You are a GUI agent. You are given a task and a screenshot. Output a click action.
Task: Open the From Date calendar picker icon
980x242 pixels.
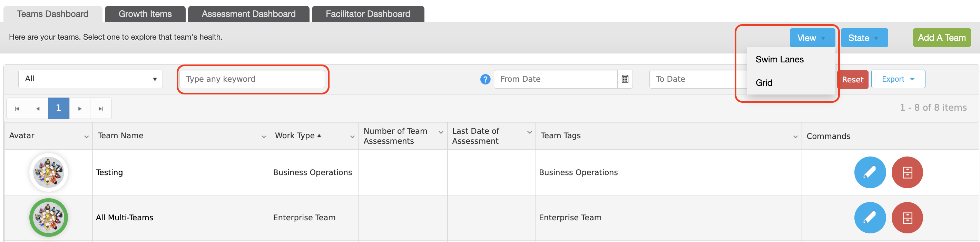click(625, 79)
